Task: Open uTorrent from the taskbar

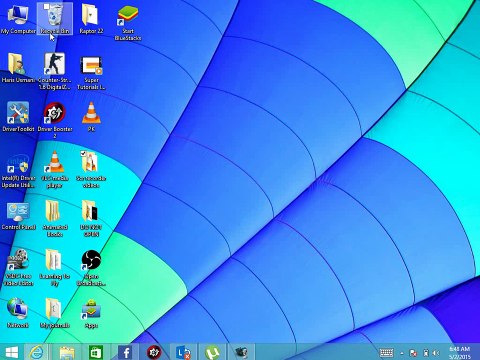Action: click(212, 352)
